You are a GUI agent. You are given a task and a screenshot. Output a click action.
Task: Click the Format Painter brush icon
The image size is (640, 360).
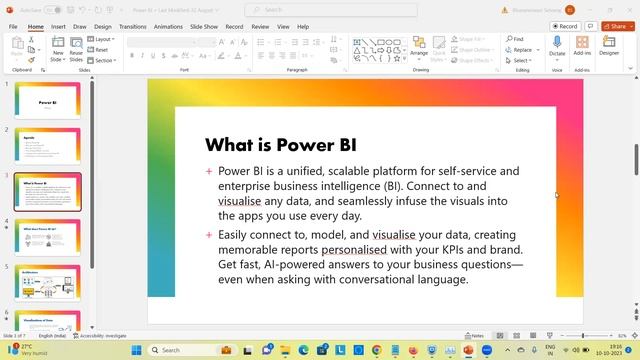[x=31, y=60]
